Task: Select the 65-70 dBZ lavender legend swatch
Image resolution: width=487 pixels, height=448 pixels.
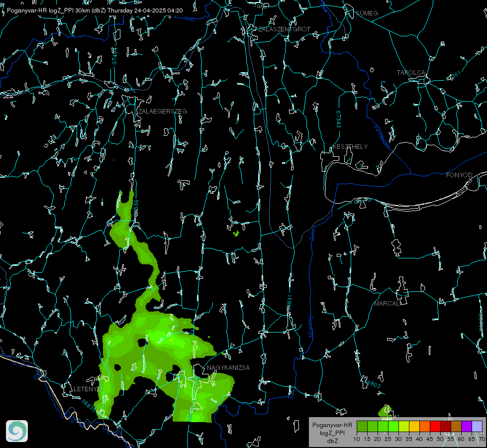Action: point(477,426)
